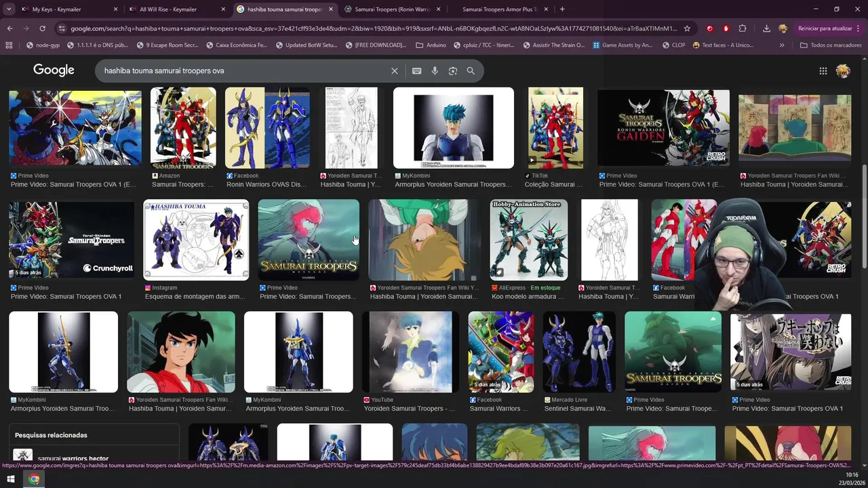The height and width of the screenshot is (488, 868).
Task: Go to the Google logo homepage
Action: point(54,70)
